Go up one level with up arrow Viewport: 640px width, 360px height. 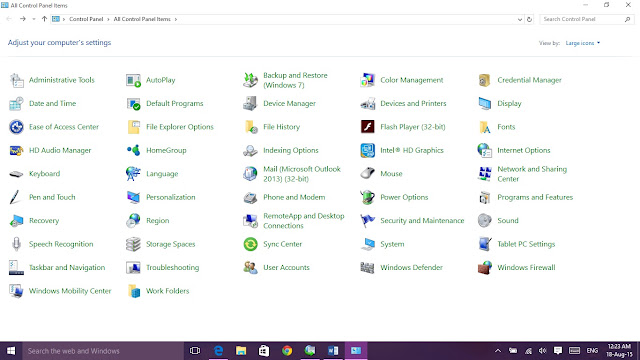point(44,19)
